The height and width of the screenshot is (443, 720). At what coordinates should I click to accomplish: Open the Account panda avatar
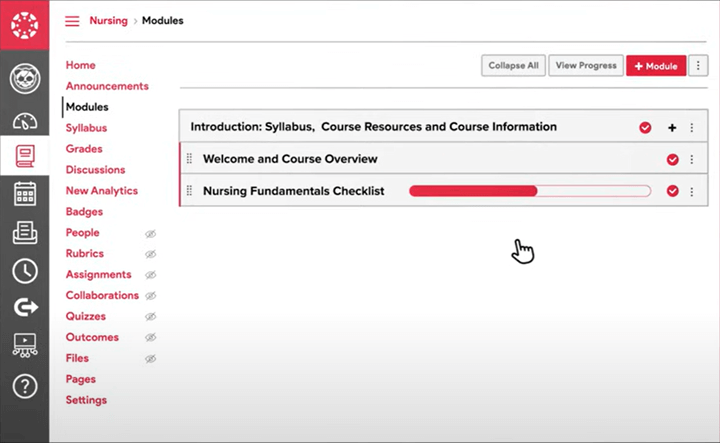(x=25, y=79)
